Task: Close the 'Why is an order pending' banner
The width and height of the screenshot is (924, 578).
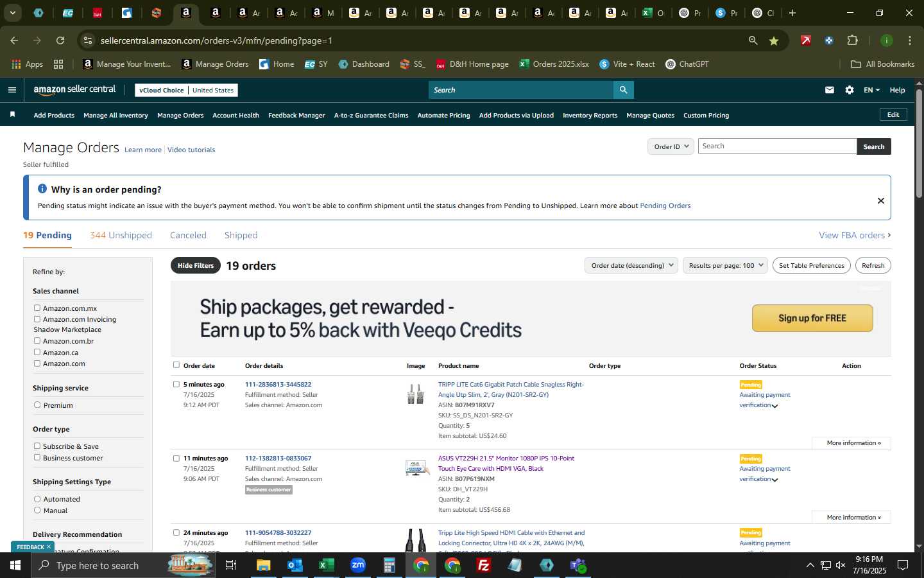Action: (x=881, y=200)
